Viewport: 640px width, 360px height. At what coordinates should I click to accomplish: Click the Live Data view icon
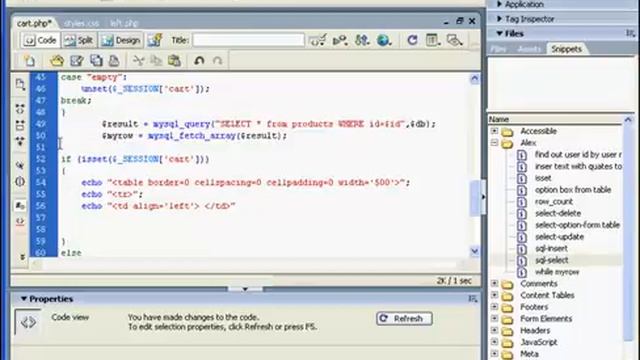(155, 40)
